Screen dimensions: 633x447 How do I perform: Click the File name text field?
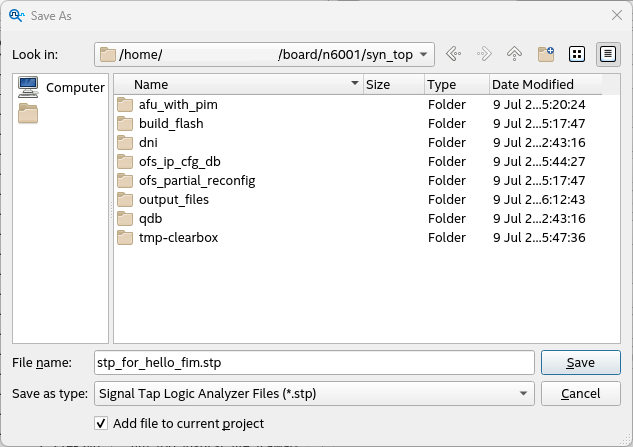tap(313, 362)
